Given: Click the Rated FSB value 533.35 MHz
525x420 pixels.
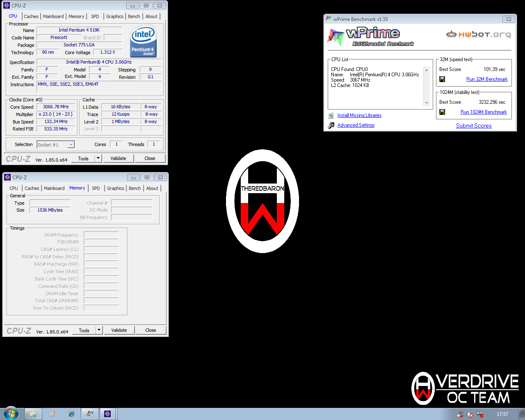Looking at the screenshot, I should coord(56,129).
